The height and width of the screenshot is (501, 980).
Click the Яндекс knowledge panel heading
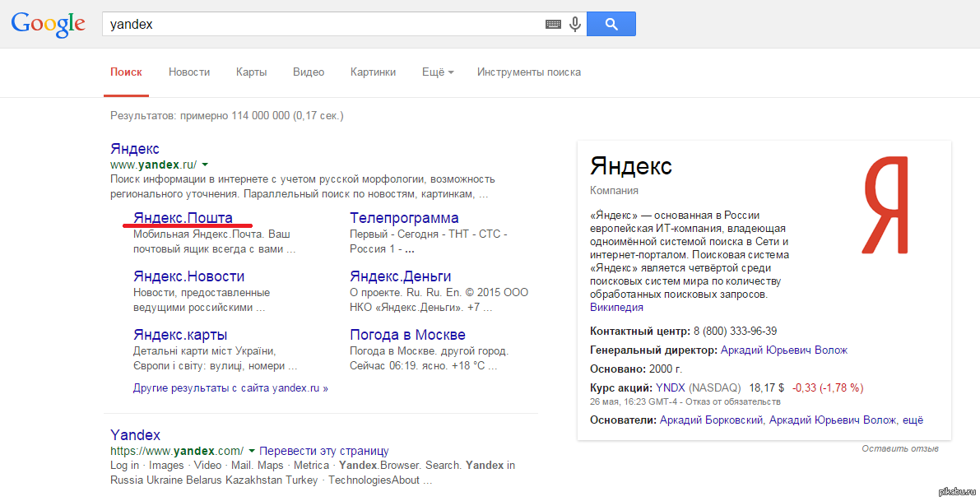[x=630, y=166]
